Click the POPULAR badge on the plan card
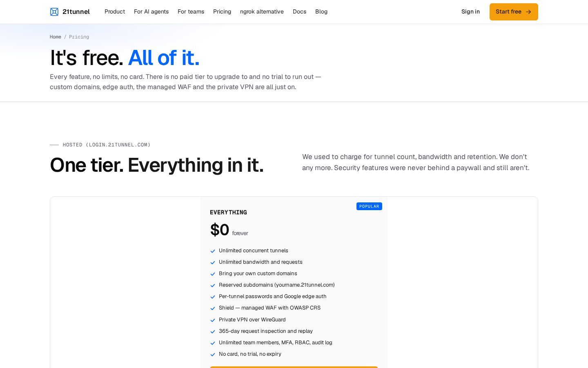The image size is (588, 368). click(369, 206)
